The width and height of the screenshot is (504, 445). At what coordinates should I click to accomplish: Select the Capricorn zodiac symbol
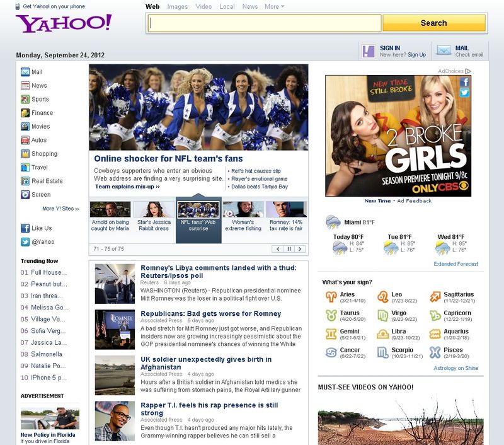(435, 315)
